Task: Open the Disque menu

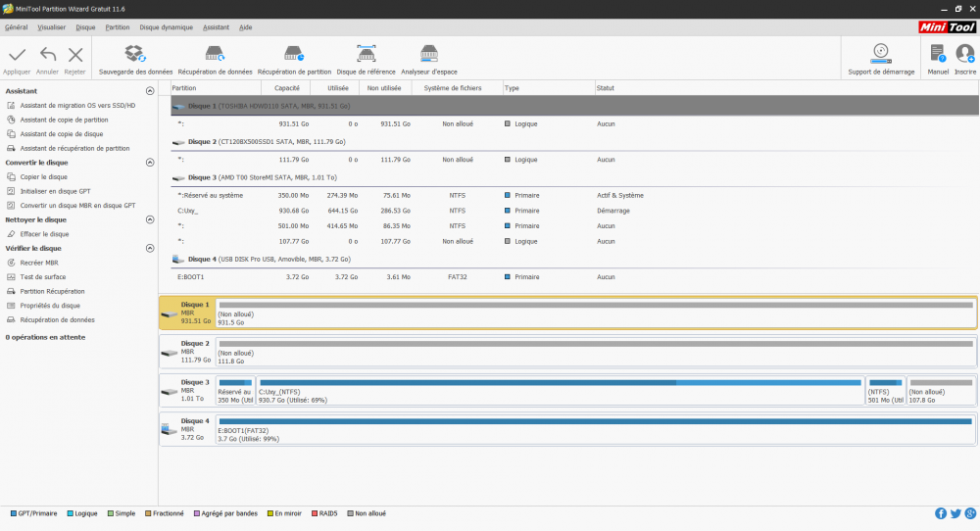Action: click(85, 27)
